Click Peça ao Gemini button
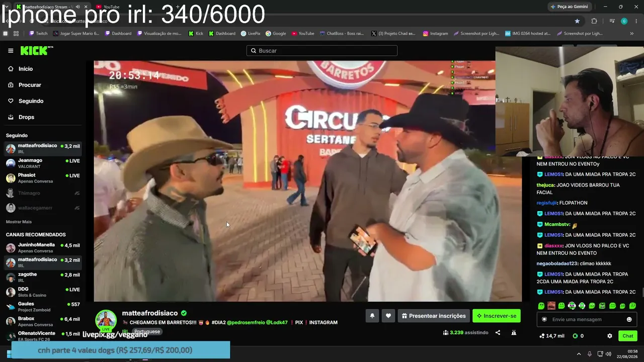Image resolution: width=644 pixels, height=362 pixels. pos(569,7)
